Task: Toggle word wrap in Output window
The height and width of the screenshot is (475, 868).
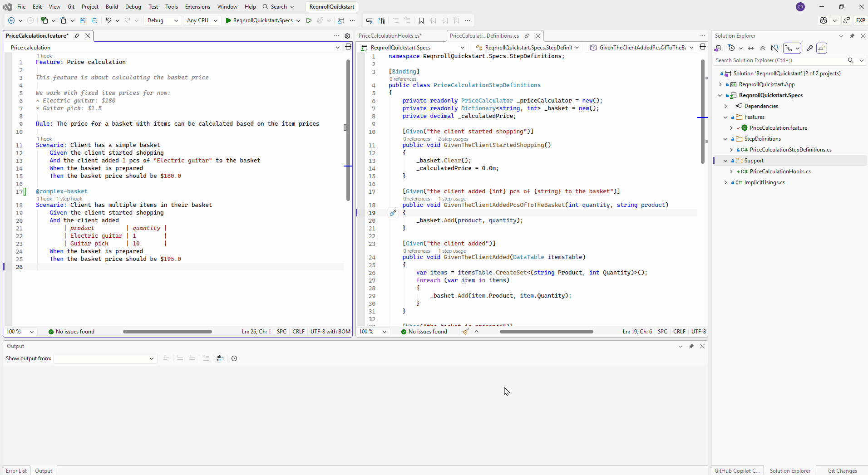Action: coord(220,358)
